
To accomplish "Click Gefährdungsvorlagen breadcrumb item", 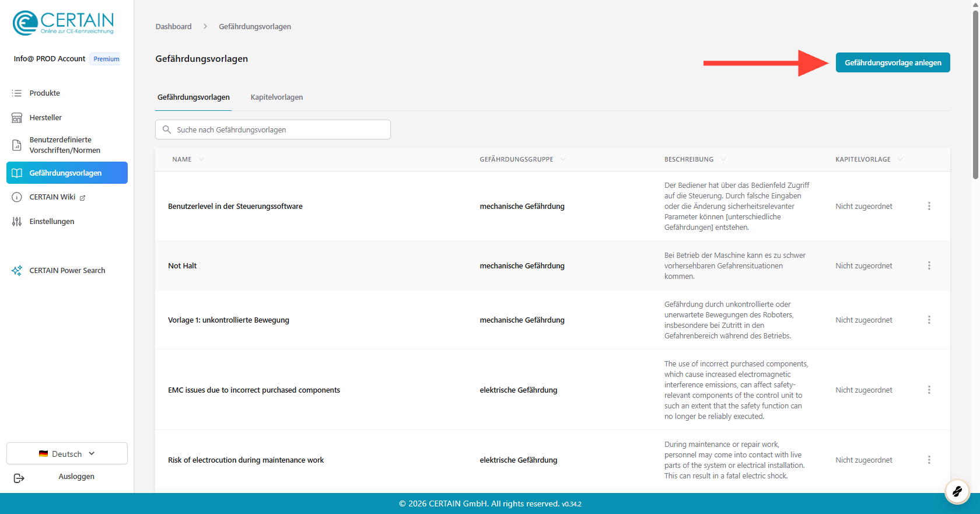I will tap(255, 27).
